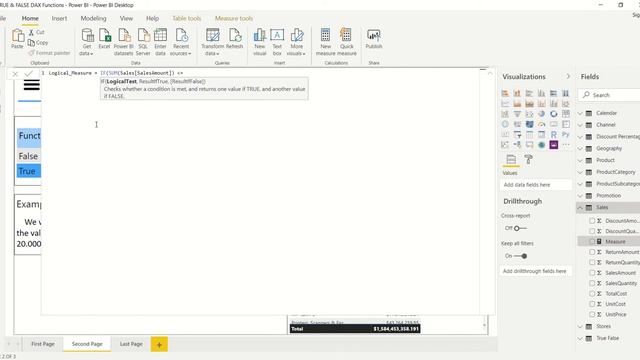Screen dimensions: 640x360
Task: Click the hamburger menu icon on canvas
Action: coord(31,85)
